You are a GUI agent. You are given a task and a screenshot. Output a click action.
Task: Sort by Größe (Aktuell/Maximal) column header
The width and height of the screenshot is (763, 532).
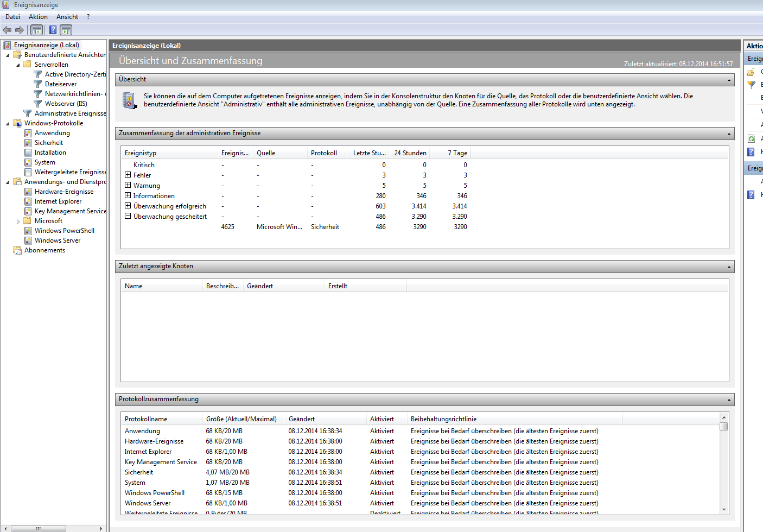(243, 419)
